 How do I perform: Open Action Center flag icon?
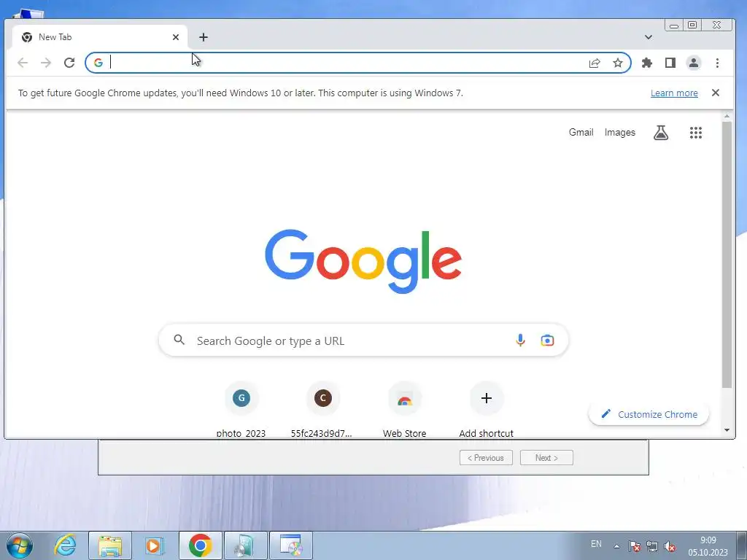pyautogui.click(x=634, y=547)
